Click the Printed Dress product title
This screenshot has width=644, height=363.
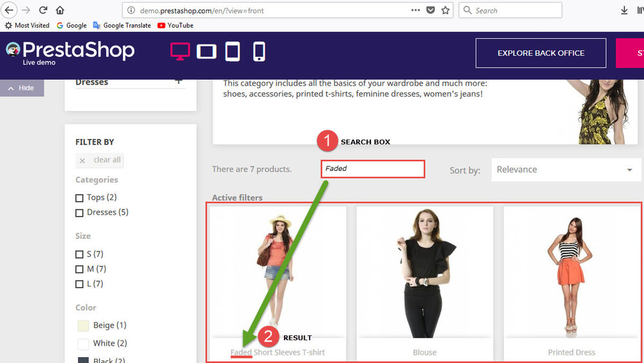[572, 352]
